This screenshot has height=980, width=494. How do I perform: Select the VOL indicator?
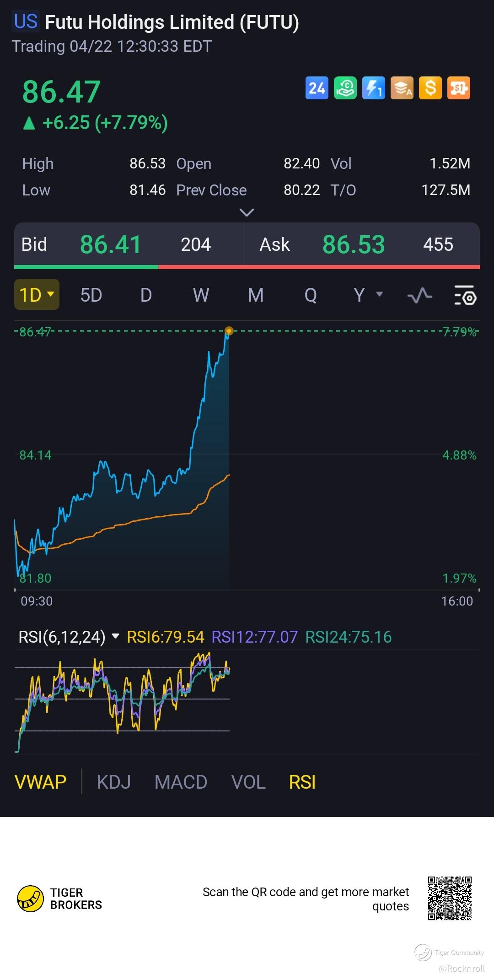248,782
